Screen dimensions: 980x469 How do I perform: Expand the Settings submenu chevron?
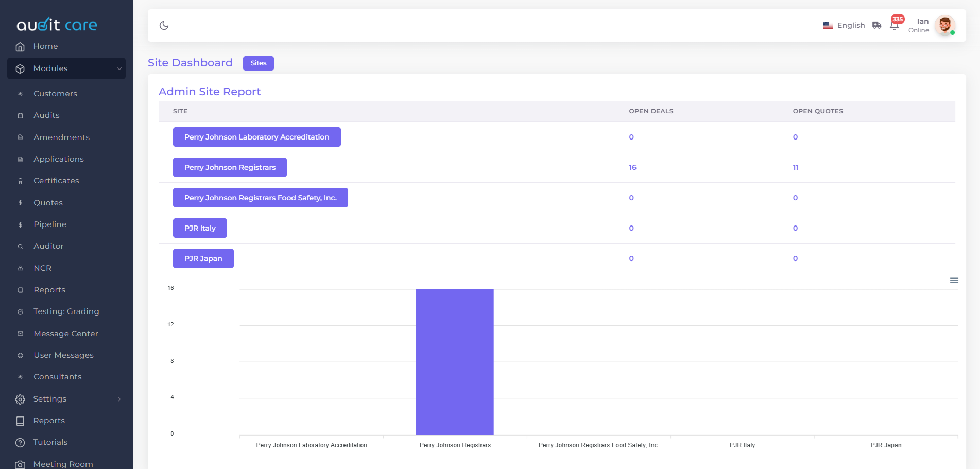[x=119, y=399]
